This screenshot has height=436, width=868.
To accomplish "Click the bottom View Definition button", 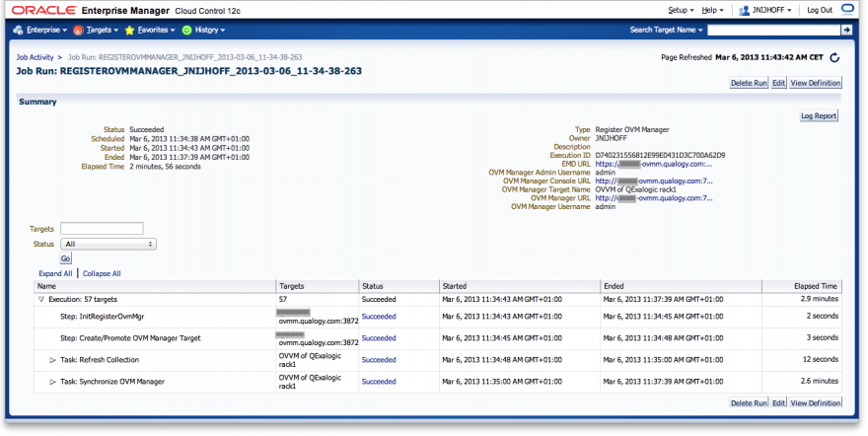I will [x=816, y=402].
